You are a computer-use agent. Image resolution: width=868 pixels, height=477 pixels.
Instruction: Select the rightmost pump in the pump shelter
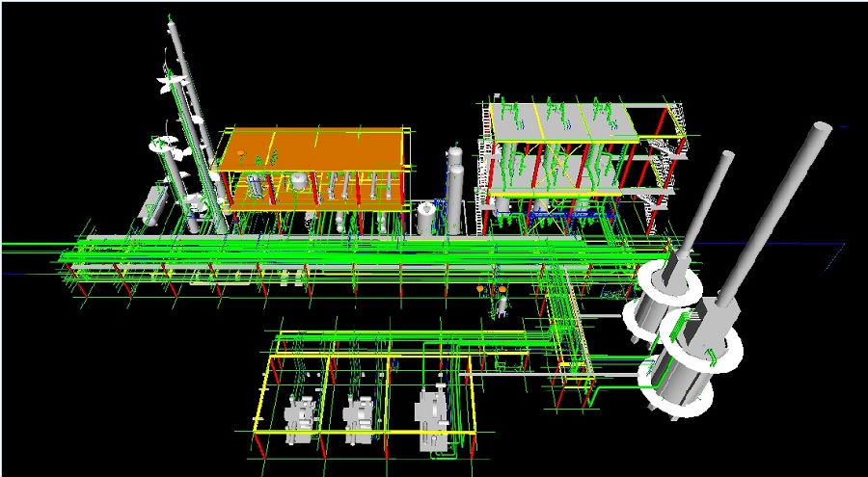click(431, 412)
